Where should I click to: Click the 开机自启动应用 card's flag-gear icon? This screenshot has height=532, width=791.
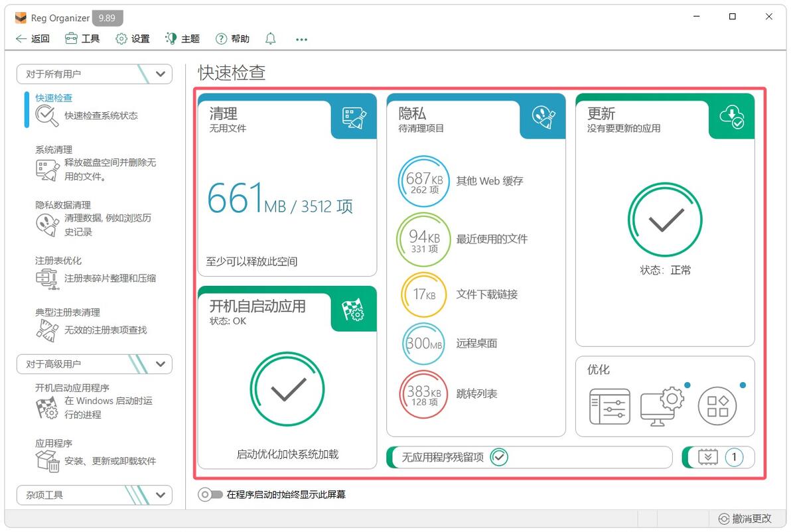coord(353,310)
